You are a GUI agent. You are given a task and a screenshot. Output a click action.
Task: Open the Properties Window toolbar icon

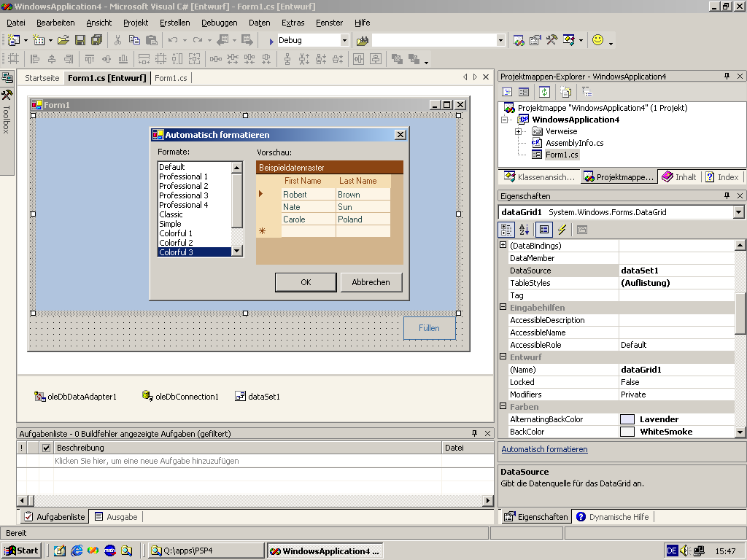pyautogui.click(x=535, y=41)
